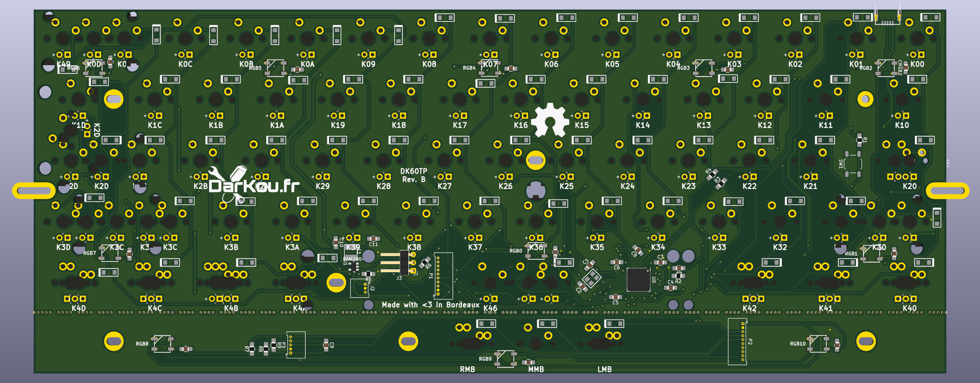Click the K20 key label
This screenshot has height=383, width=980.
910,186
